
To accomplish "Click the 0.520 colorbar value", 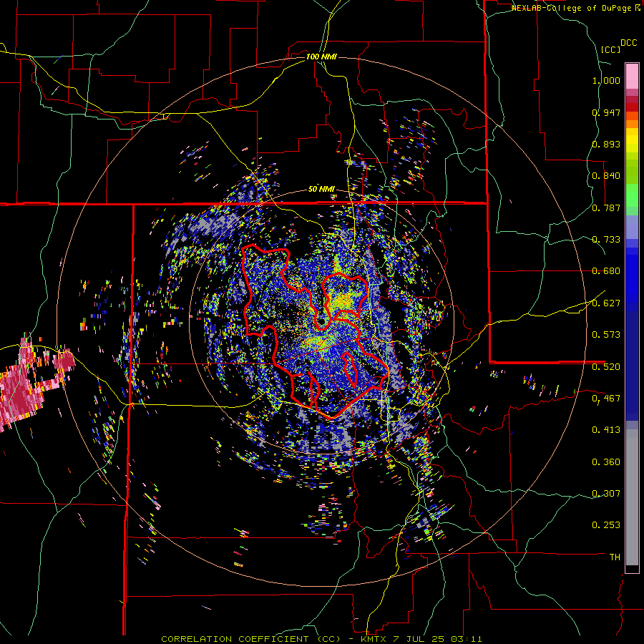I will coord(606,367).
